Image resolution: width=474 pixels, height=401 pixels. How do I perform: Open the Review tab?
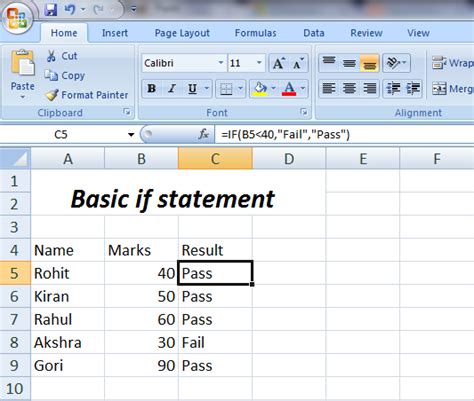[366, 33]
